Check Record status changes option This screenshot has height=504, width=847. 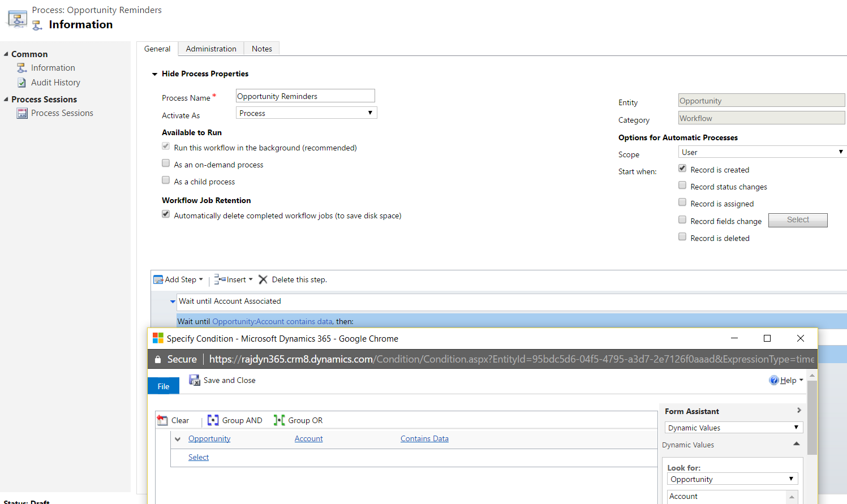pyautogui.click(x=682, y=186)
